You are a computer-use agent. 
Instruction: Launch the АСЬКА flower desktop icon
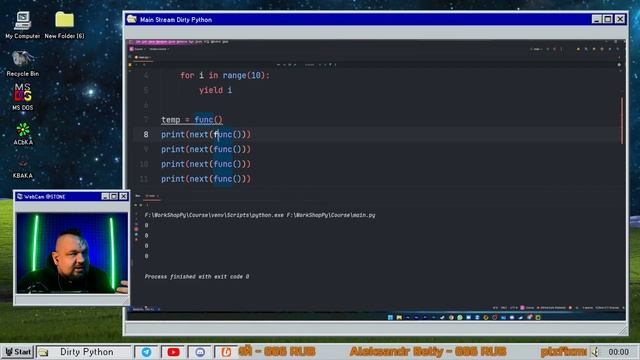[x=23, y=134]
